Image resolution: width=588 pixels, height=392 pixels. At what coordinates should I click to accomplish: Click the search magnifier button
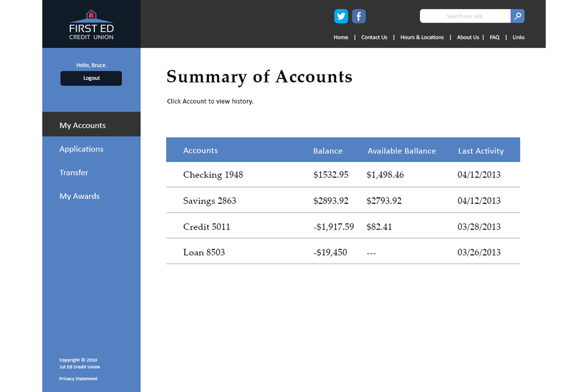coord(518,16)
